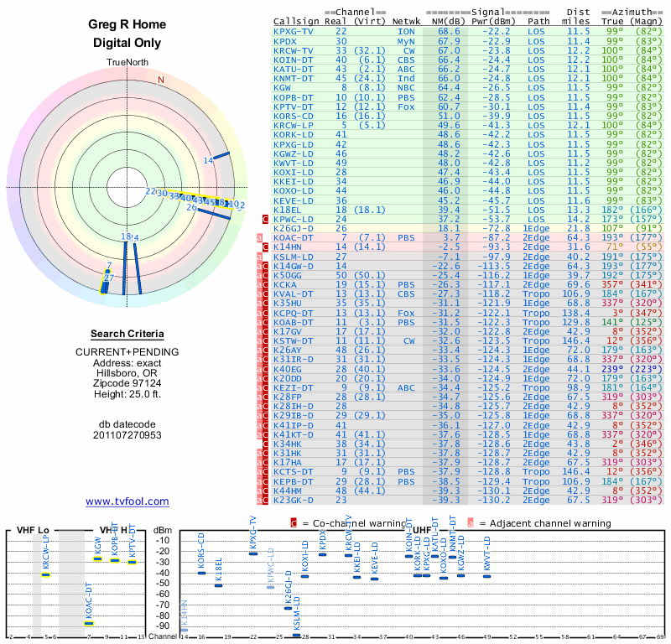Select KGW callsign in the station table

[x=282, y=88]
